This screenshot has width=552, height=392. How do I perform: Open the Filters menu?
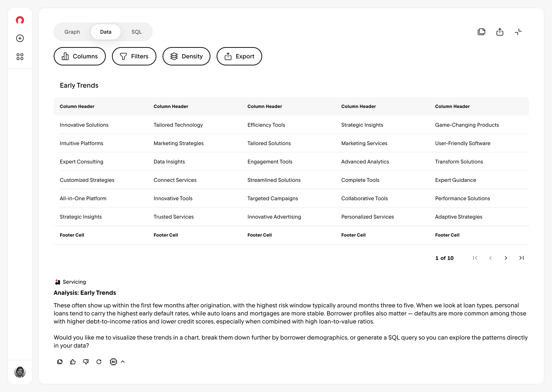[x=134, y=56]
